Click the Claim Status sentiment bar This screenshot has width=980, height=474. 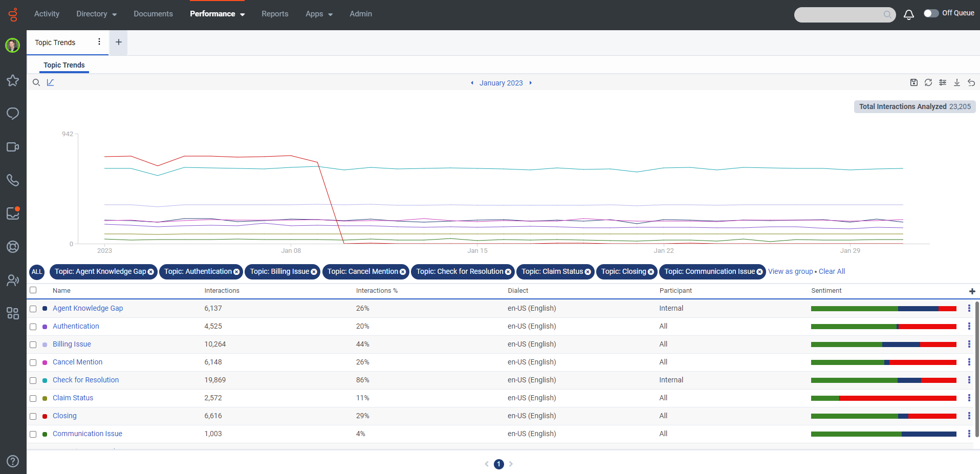(x=883, y=398)
